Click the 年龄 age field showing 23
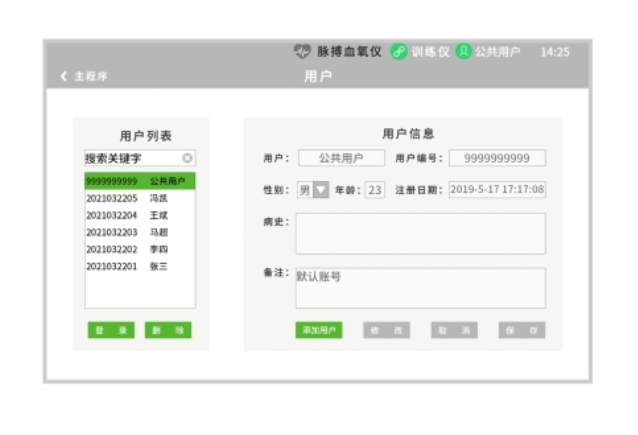Image resolution: width=638 pixels, height=435 pixels. (374, 190)
